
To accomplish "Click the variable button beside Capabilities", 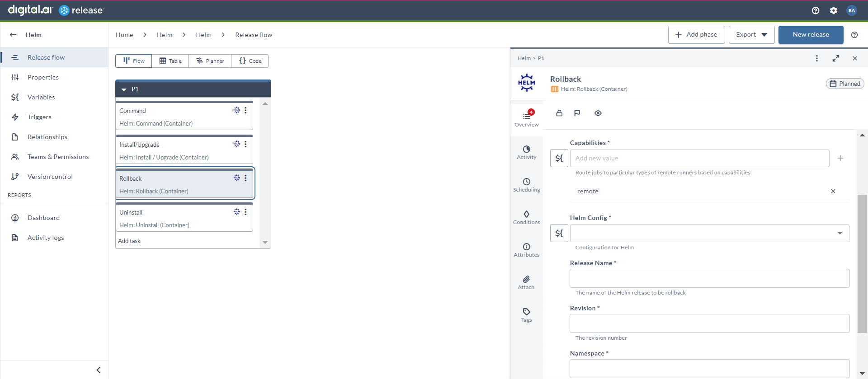I will click(559, 158).
